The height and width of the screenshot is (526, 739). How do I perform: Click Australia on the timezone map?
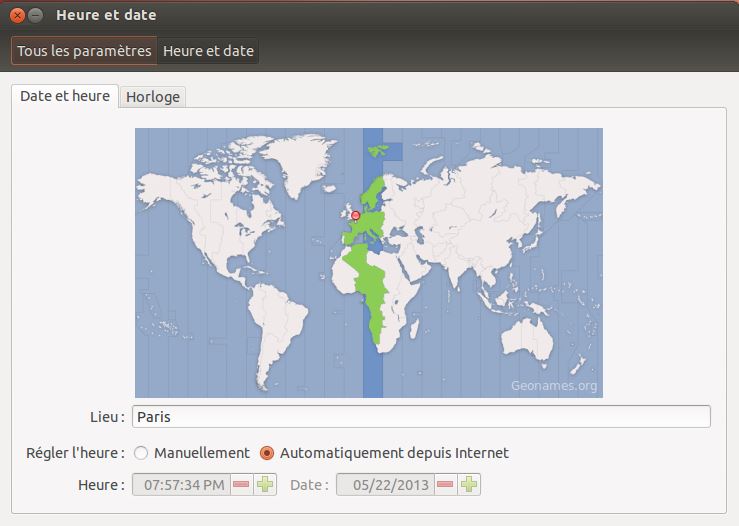pyautogui.click(x=528, y=340)
